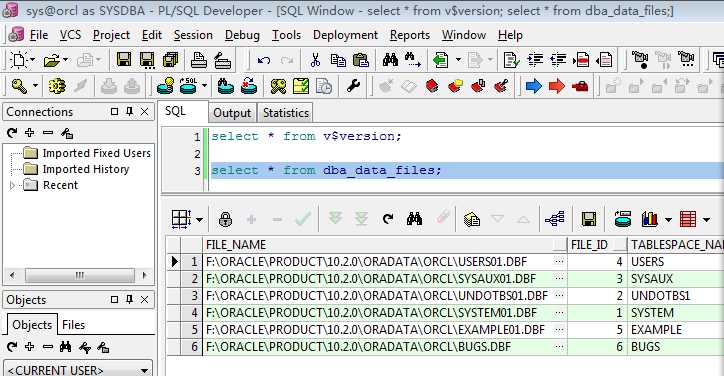Click ellipsis button on USERS01.DBF row
Image resolution: width=724 pixels, height=376 pixels.
point(559,261)
